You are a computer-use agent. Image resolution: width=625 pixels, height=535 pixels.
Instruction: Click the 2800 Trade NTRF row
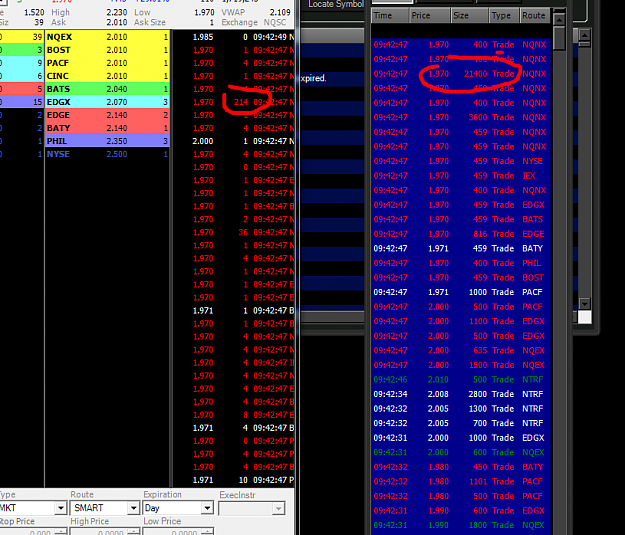pyautogui.click(x=461, y=394)
